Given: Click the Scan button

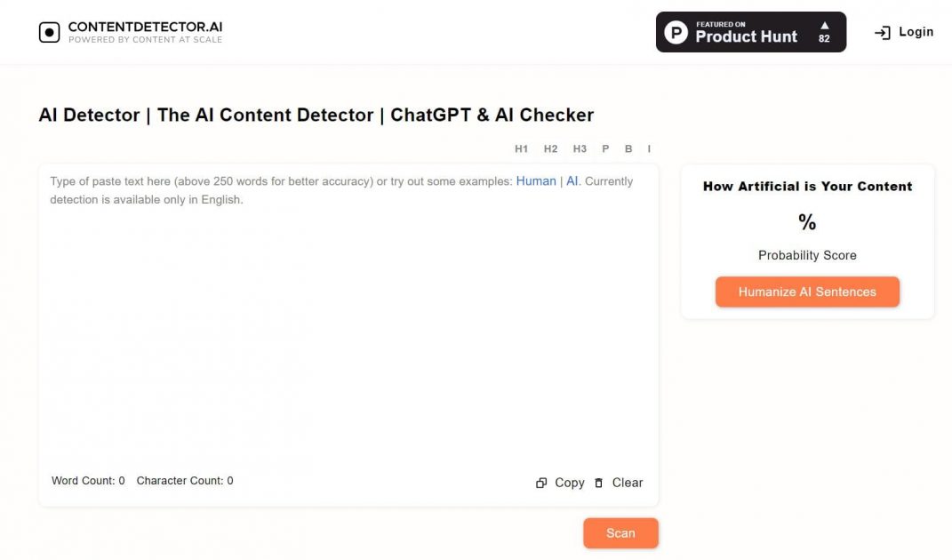Looking at the screenshot, I should click(x=620, y=532).
